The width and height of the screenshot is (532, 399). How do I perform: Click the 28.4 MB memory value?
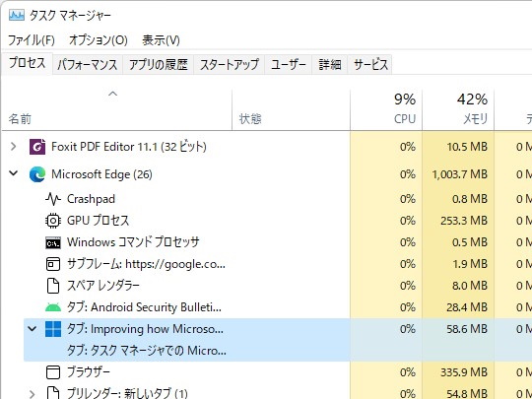click(x=467, y=307)
